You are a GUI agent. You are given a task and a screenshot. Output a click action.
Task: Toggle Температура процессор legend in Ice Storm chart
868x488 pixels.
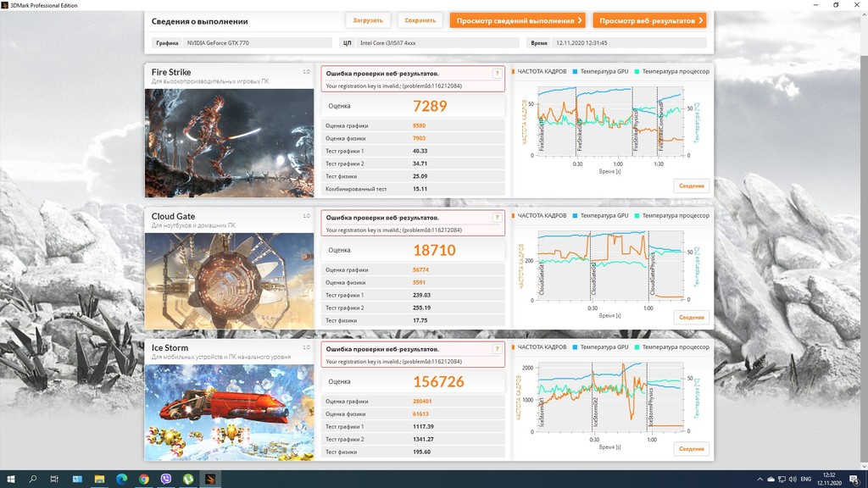click(x=672, y=347)
